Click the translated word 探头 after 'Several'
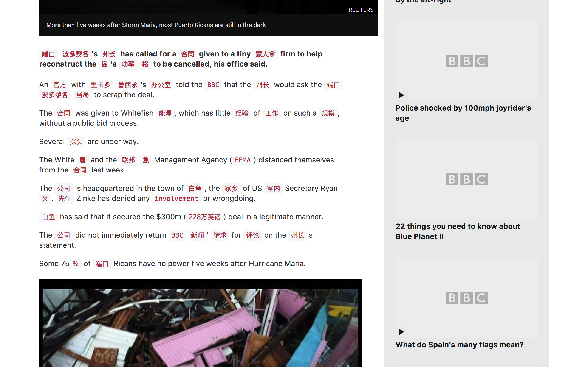588x367 pixels. (x=76, y=142)
